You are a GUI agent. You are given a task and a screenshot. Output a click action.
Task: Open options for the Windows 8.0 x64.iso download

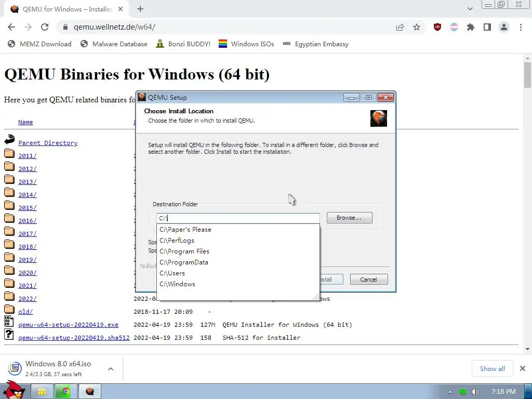[x=111, y=369]
